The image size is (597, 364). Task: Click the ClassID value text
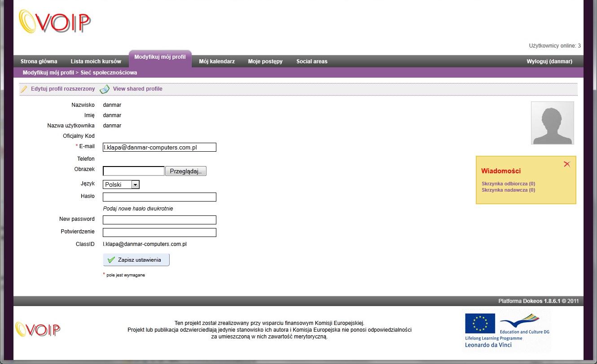(x=145, y=244)
